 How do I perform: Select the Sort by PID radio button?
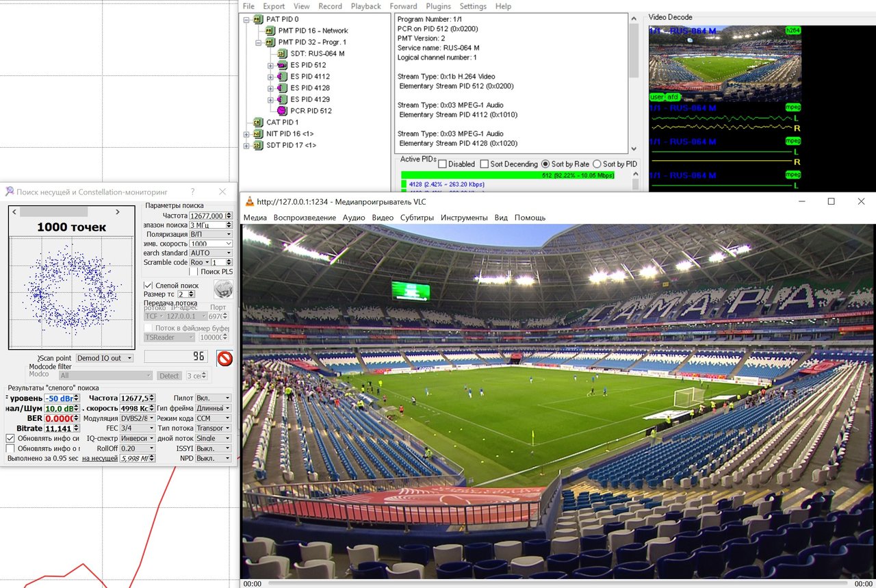click(597, 164)
